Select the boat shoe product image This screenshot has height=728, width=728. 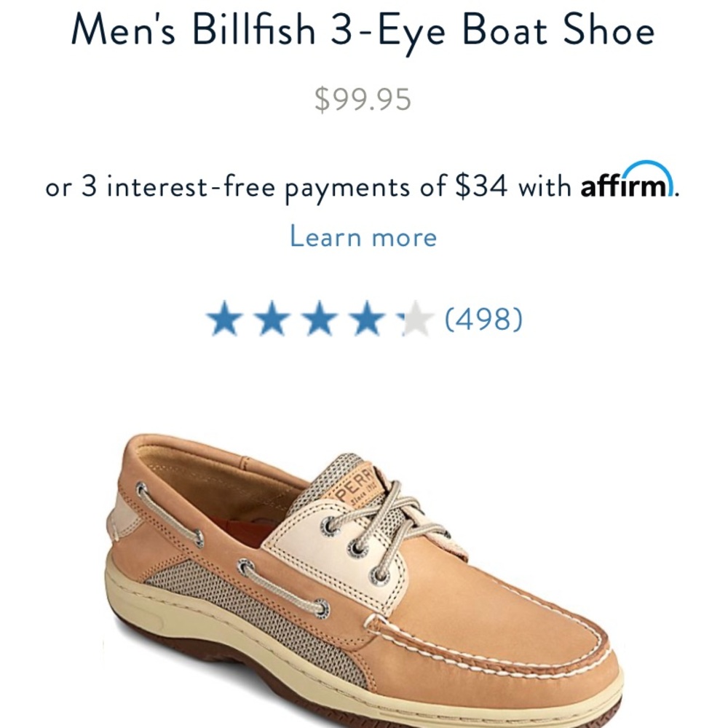(364, 575)
